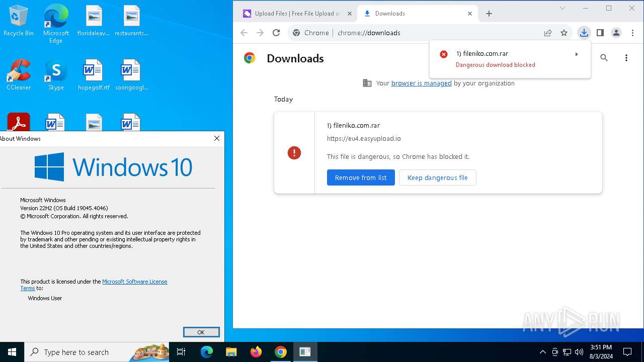The height and width of the screenshot is (362, 644).
Task: Click the Today date heading
Action: tap(283, 100)
